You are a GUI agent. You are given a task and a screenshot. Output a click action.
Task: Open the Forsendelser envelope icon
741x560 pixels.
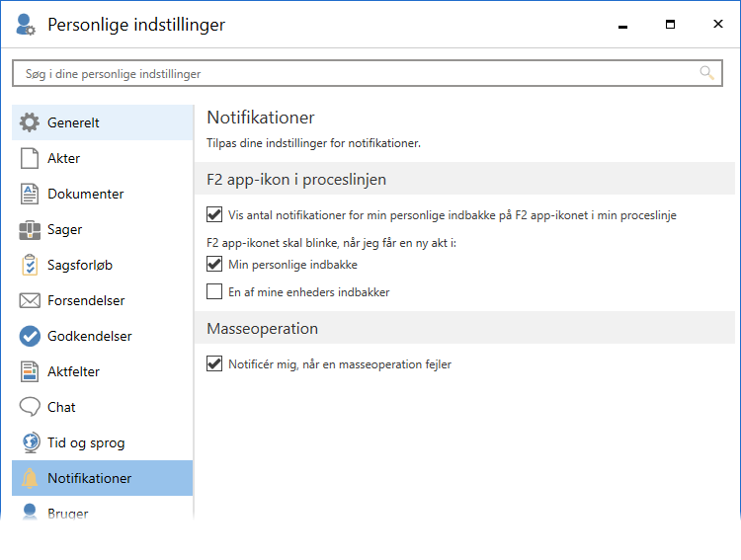[30, 301]
